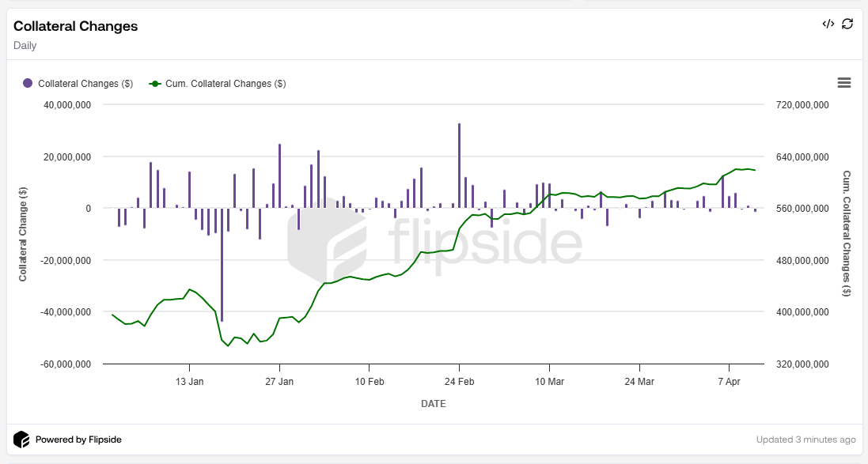868x464 pixels.
Task: Select the tallest purple bar at 24 Feb
Action: click(459, 165)
